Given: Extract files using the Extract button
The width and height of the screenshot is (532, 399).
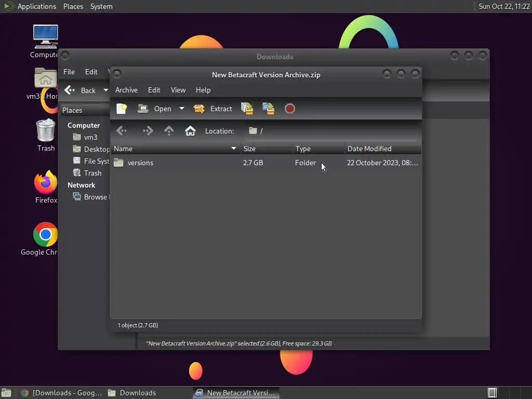Looking at the screenshot, I should tap(212, 109).
